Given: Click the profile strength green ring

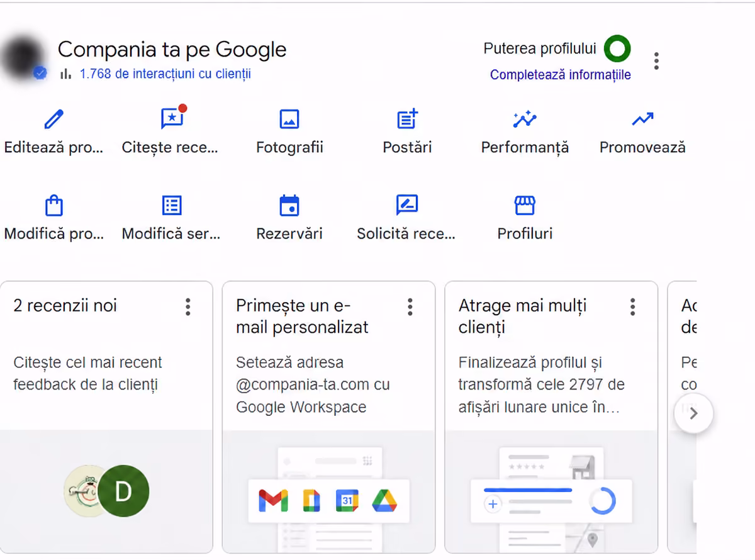Looking at the screenshot, I should 617,48.
